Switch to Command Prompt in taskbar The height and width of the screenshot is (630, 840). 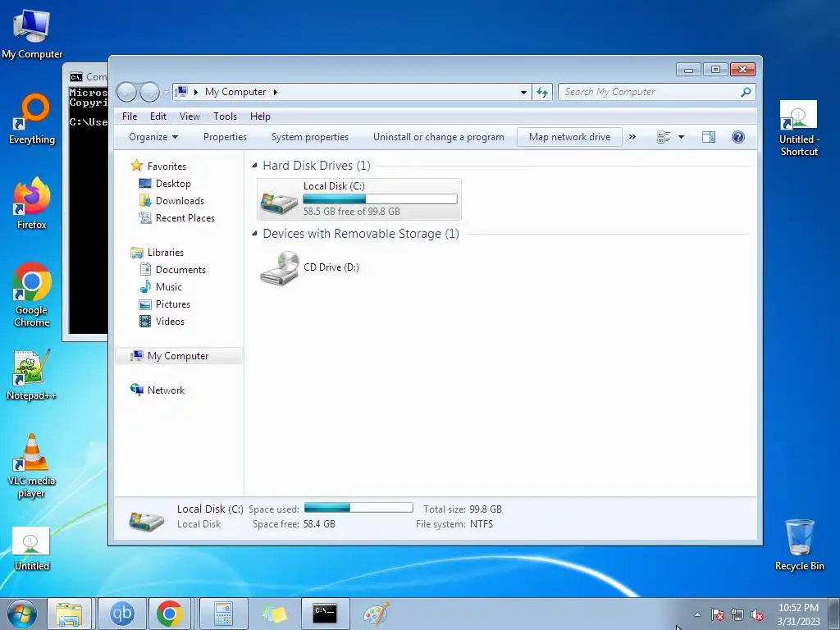(x=325, y=614)
